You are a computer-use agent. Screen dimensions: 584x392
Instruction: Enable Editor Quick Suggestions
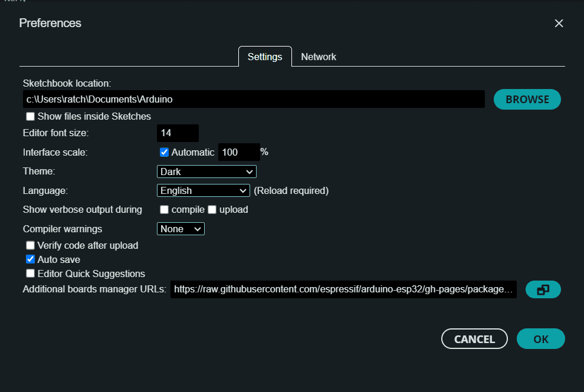30,274
